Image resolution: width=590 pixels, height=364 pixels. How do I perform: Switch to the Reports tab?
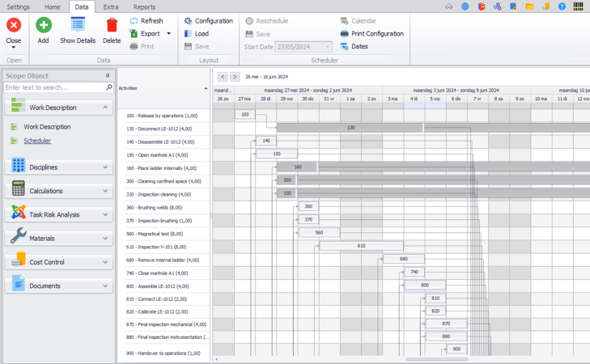[144, 6]
